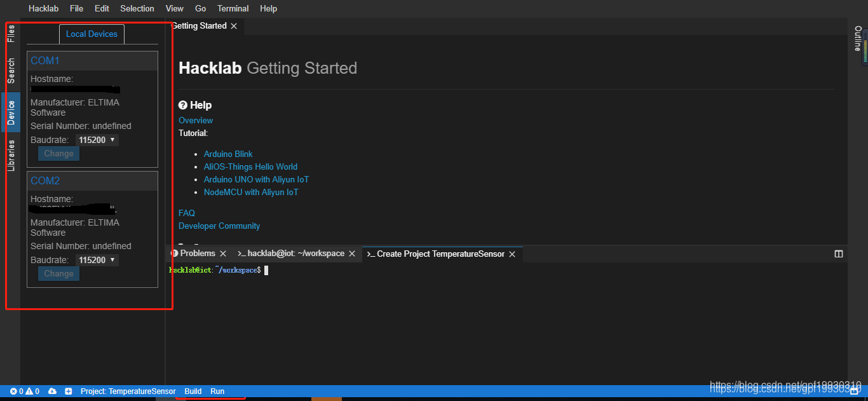The height and width of the screenshot is (401, 868).
Task: Open the Outline panel on right
Action: click(857, 39)
